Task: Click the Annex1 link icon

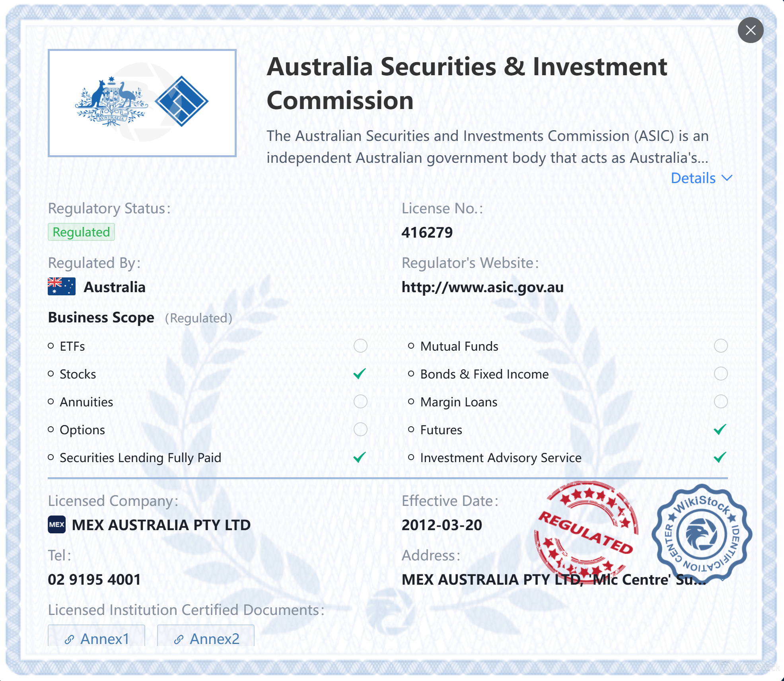Action: click(70, 639)
